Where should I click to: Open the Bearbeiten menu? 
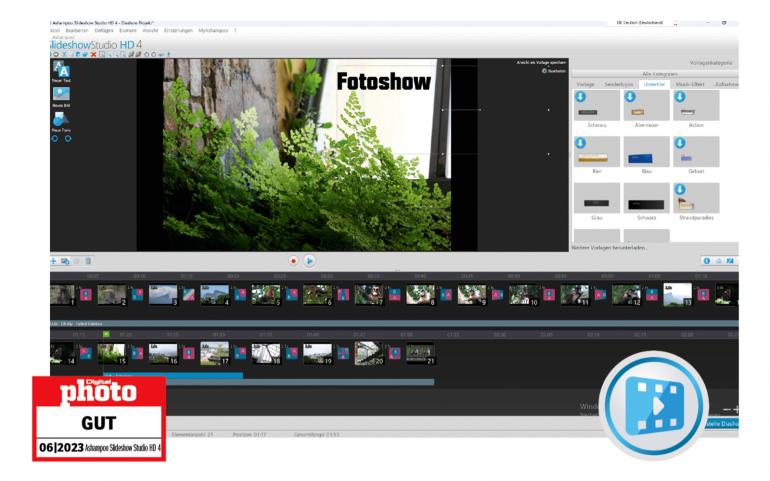pos(77,30)
